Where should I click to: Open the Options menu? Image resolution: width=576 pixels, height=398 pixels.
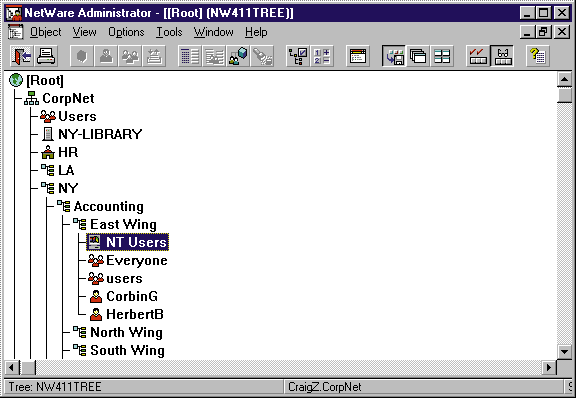click(126, 32)
